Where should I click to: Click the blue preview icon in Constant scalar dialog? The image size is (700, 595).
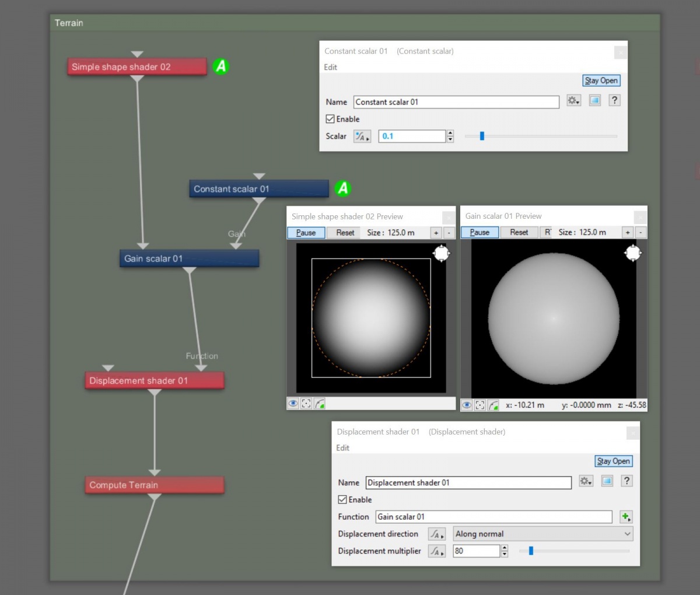(x=595, y=100)
